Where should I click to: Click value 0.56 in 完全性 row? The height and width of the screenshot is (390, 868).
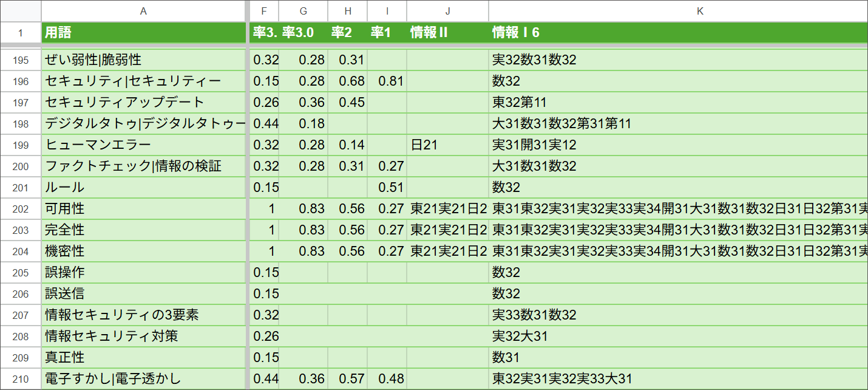(x=348, y=230)
